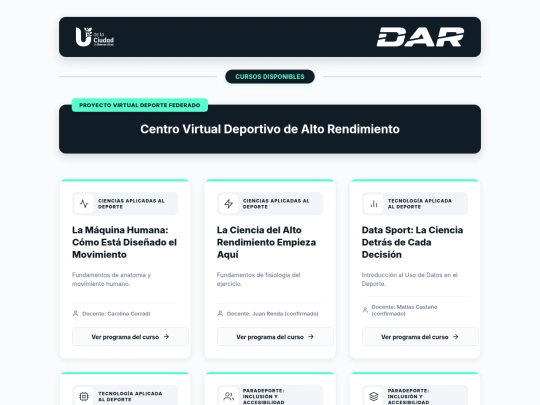540x405 pixels.
Task: Click the DAR logo in header
Action: (x=420, y=37)
